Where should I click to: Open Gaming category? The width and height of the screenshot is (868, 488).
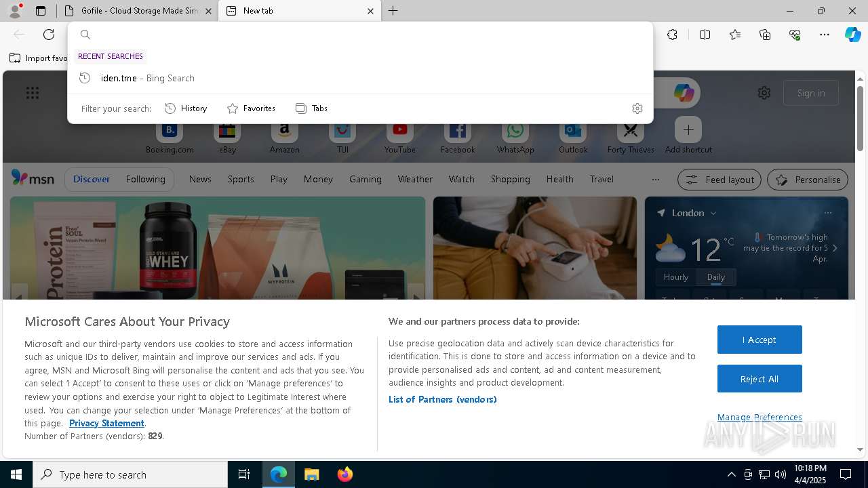point(366,180)
